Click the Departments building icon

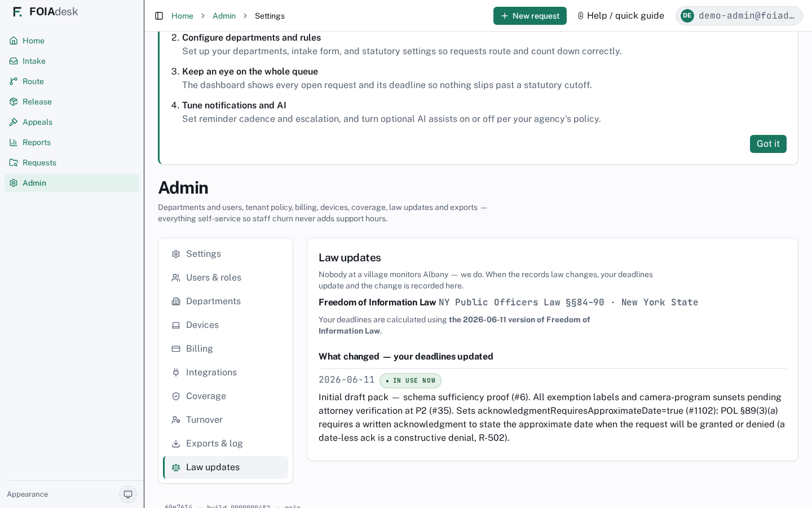(176, 301)
